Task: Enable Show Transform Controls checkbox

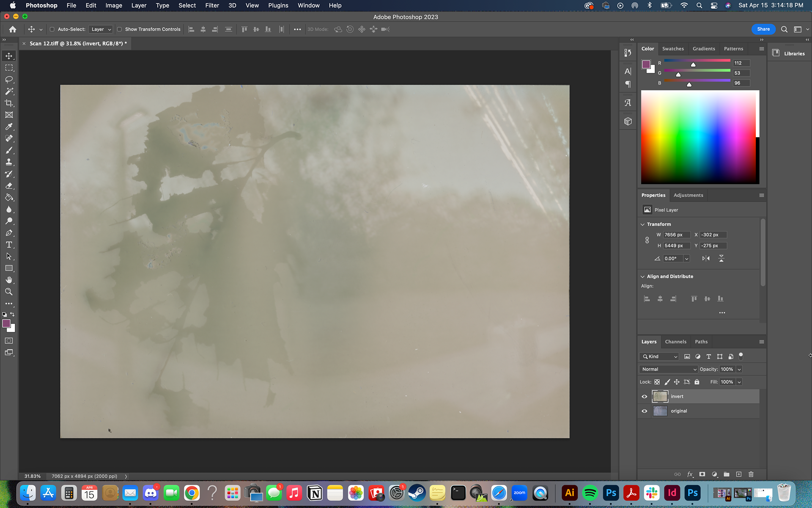Action: click(x=119, y=29)
